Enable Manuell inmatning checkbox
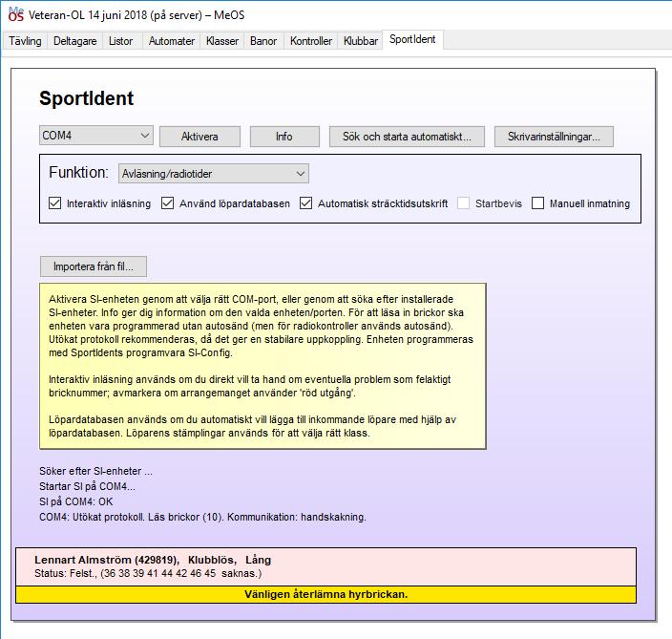 coord(537,203)
